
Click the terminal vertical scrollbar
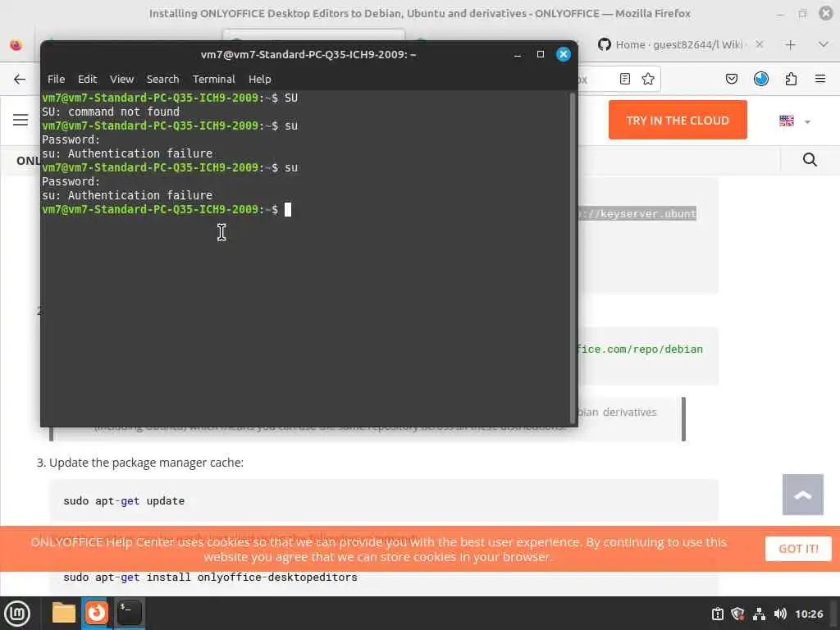click(573, 257)
